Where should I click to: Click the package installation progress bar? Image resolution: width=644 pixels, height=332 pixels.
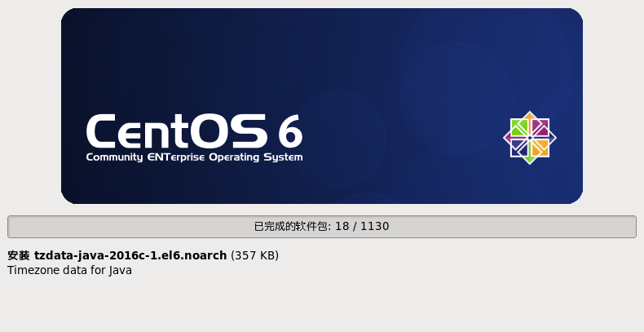(322, 227)
